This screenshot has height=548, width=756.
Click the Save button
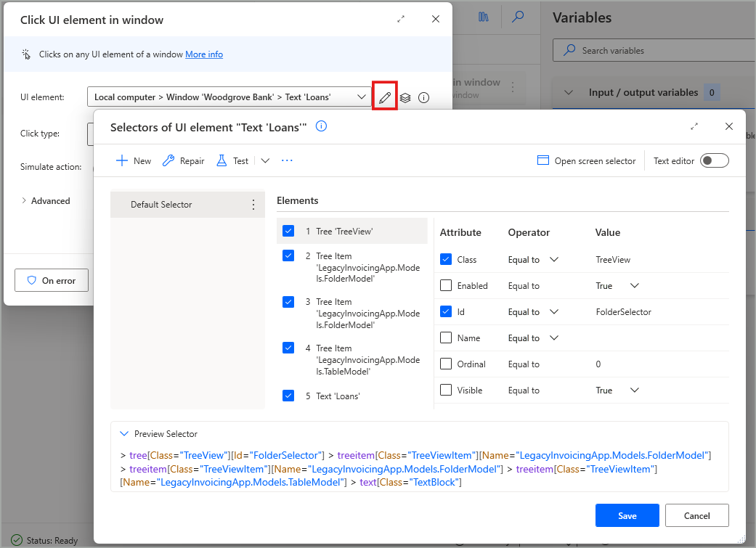point(627,515)
